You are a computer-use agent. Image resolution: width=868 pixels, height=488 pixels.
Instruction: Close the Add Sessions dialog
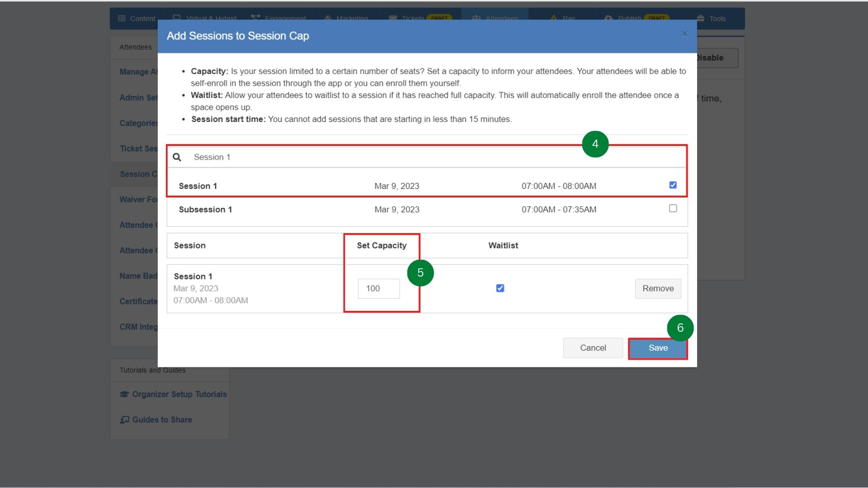(684, 34)
